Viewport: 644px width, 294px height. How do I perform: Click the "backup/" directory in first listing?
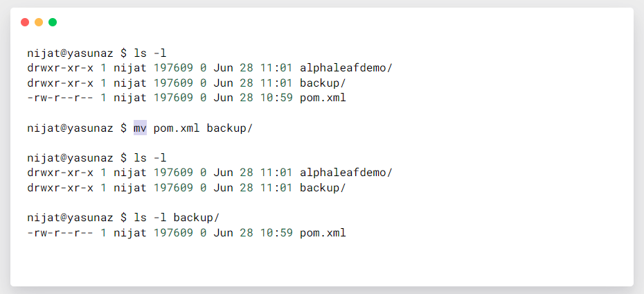322,83
